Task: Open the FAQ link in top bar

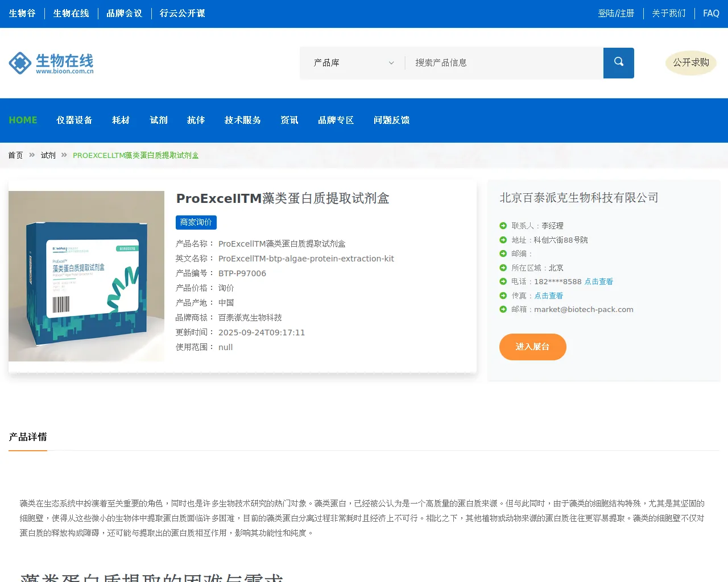Action: [x=711, y=14]
